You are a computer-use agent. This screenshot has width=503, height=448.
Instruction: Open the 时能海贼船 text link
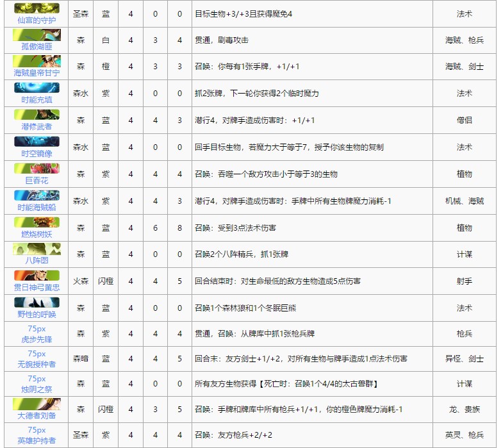point(37,208)
